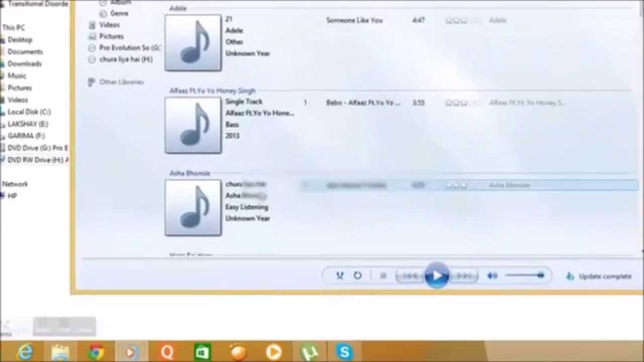Click the Asha Bhonsle group header
Viewport: 644px width, 362px height.
[x=190, y=173]
